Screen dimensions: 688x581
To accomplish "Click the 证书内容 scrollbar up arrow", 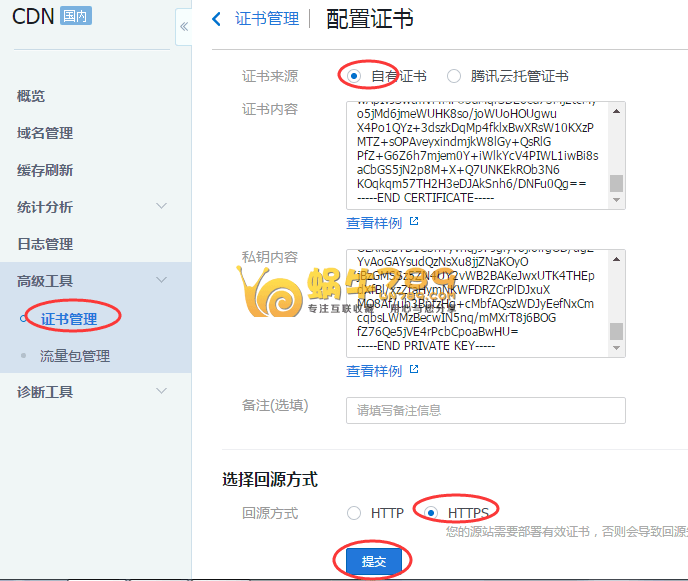I will (x=616, y=111).
